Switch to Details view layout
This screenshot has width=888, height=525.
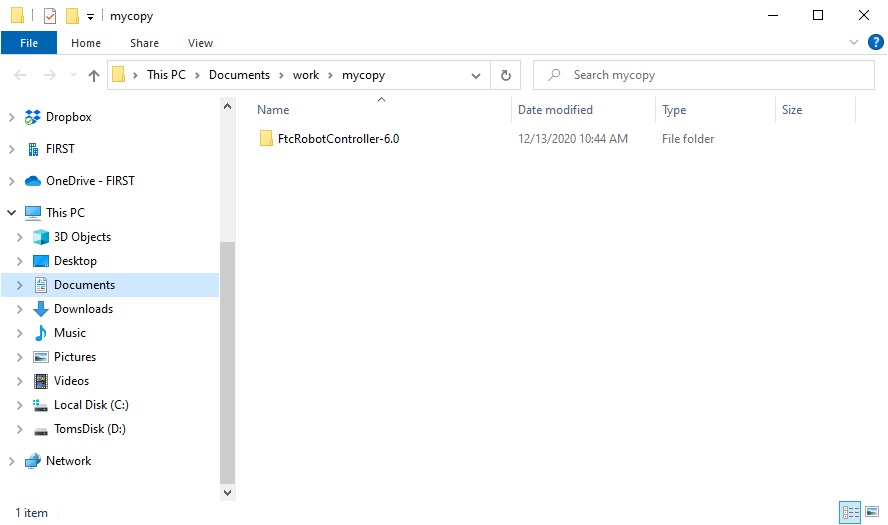coord(851,512)
